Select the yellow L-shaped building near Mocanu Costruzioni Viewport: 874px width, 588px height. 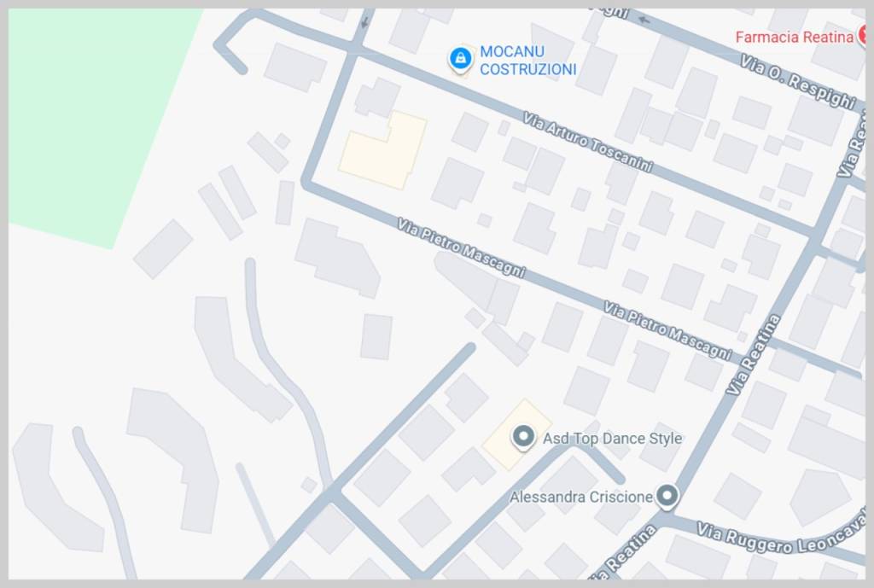click(383, 150)
